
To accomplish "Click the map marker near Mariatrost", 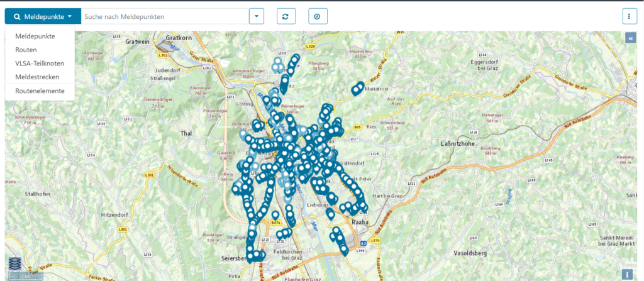I will tap(358, 87).
